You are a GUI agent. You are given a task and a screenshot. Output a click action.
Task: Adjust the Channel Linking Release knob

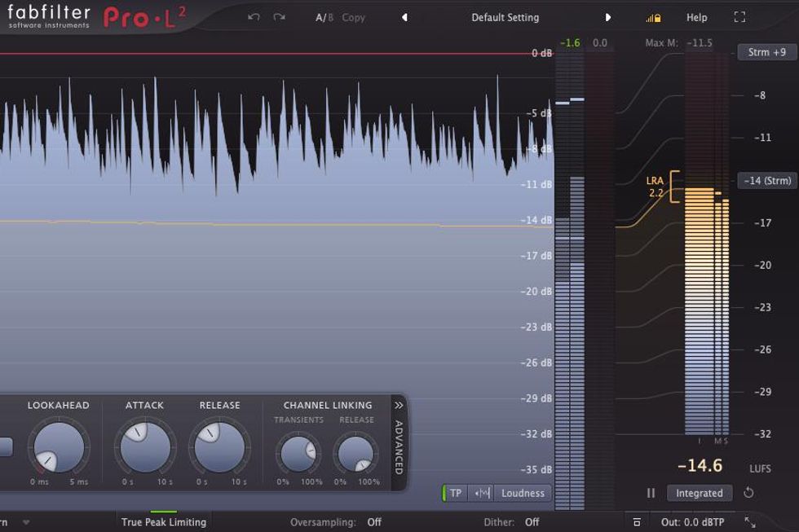(355, 453)
